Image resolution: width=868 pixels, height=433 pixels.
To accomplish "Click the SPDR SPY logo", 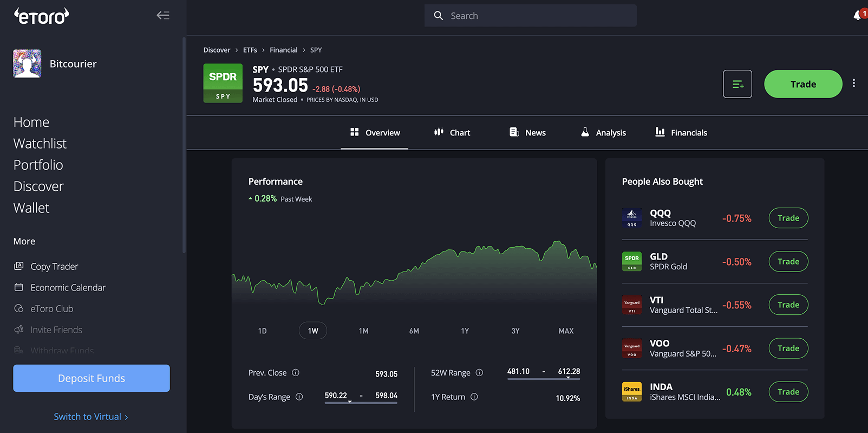I will pos(223,83).
